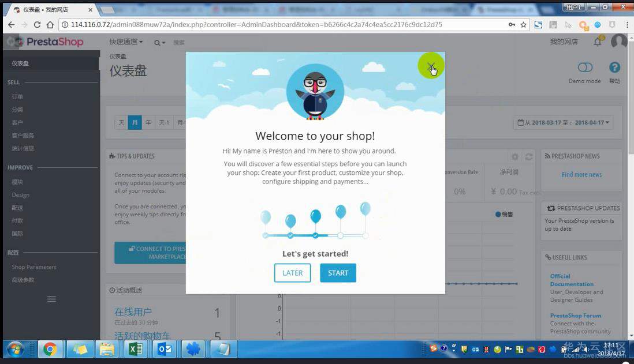Screen dimensions: 634x364
Task: Open the date range 2018-03-17 dropdown
Action: (563, 123)
